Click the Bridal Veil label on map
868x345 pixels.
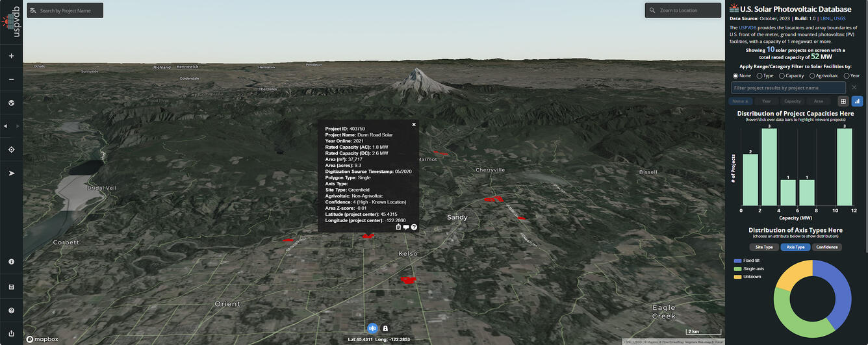[x=102, y=188]
